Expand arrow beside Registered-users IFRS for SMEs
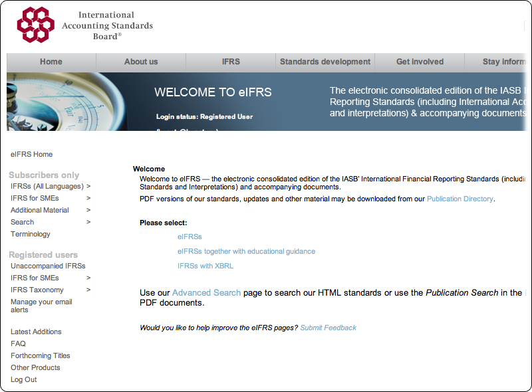The width and height of the screenshot is (532, 392). click(x=88, y=278)
